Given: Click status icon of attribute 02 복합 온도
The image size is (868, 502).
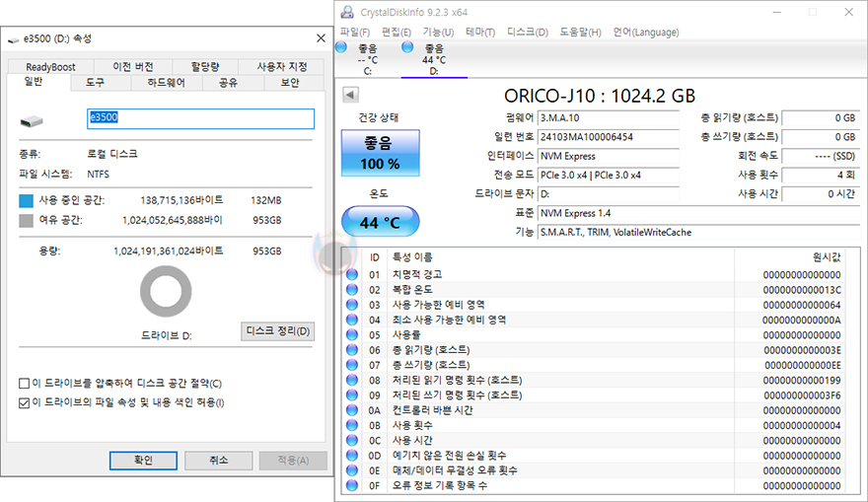Looking at the screenshot, I should (351, 289).
